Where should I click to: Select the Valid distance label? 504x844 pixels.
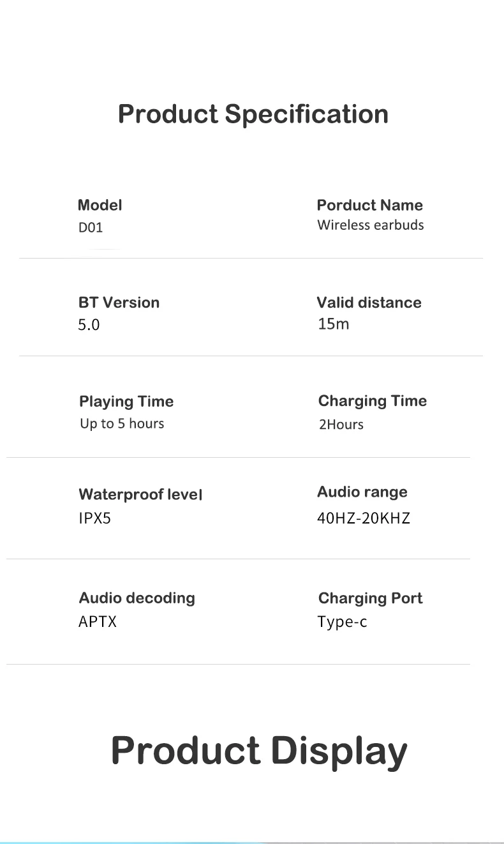[369, 303]
